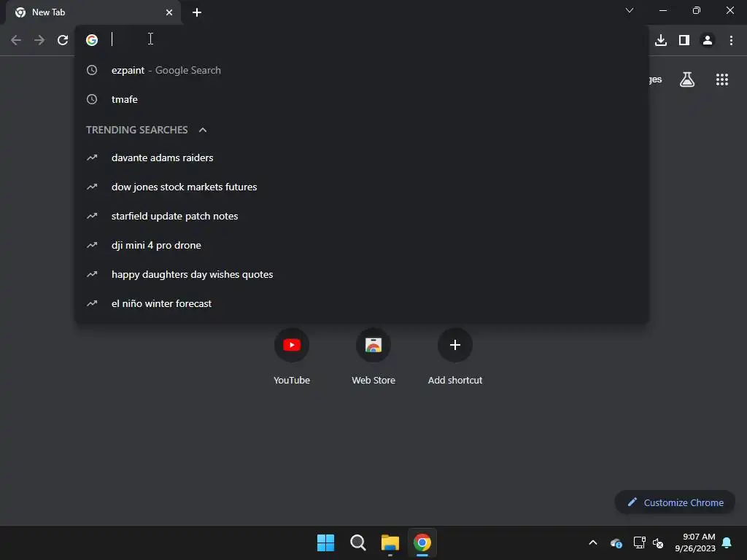
Task: Open the clock and date 9:07 AM
Action: (694, 542)
